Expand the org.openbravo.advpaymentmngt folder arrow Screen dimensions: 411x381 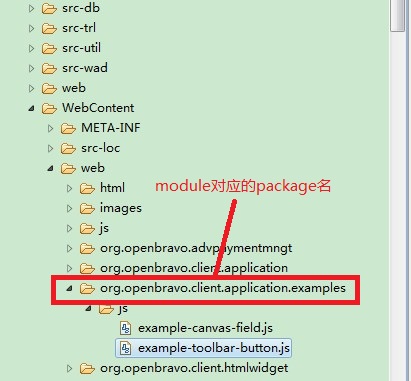click(69, 248)
